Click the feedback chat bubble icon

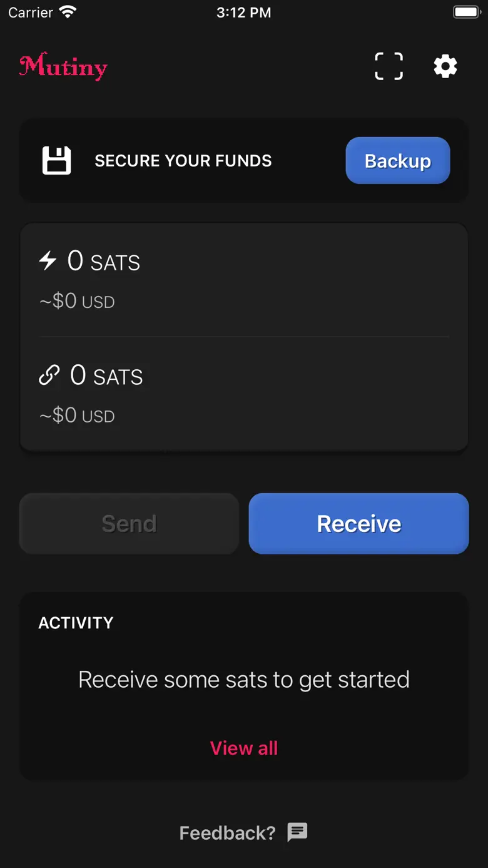coord(297,832)
